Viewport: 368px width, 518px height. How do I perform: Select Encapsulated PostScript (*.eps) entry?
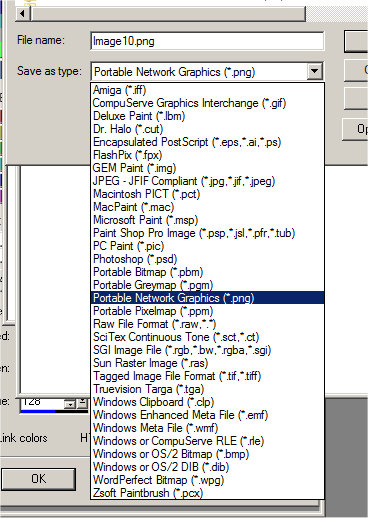pyautogui.click(x=207, y=142)
